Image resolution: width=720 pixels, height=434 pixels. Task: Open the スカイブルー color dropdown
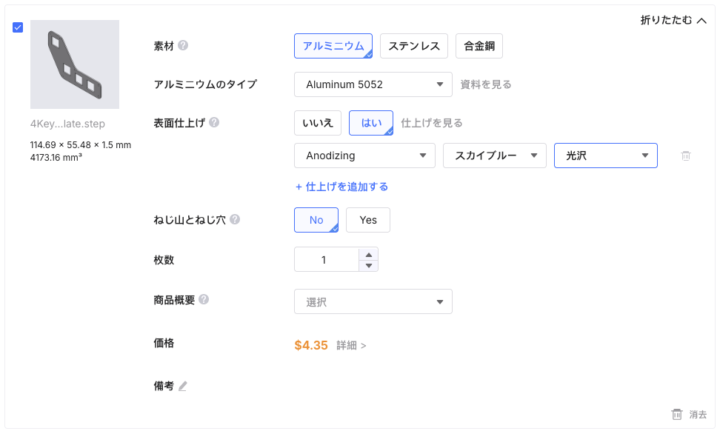point(495,156)
